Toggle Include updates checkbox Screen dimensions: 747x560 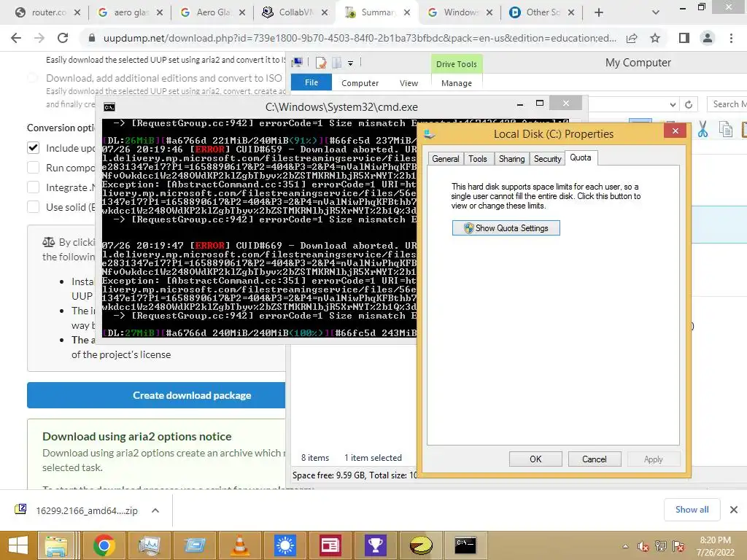33,148
